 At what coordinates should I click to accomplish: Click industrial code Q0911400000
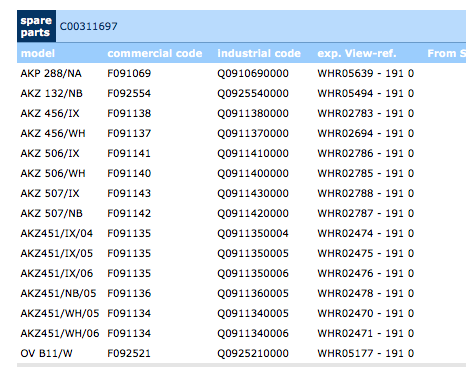[253, 173]
